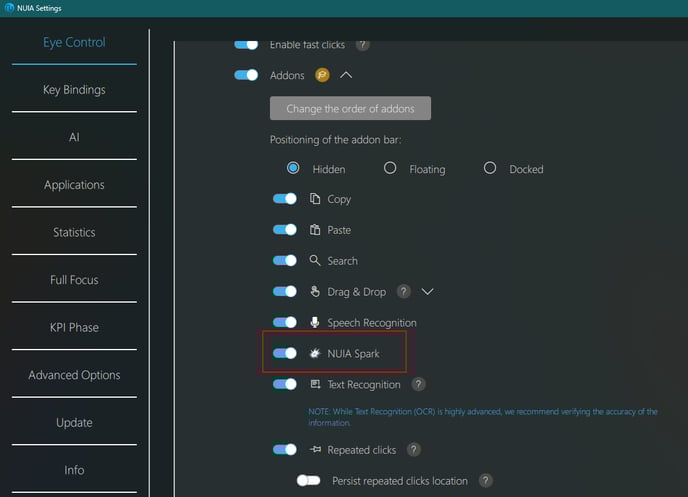Open help for Repeated clicks
688x497 pixels.
[x=414, y=449]
